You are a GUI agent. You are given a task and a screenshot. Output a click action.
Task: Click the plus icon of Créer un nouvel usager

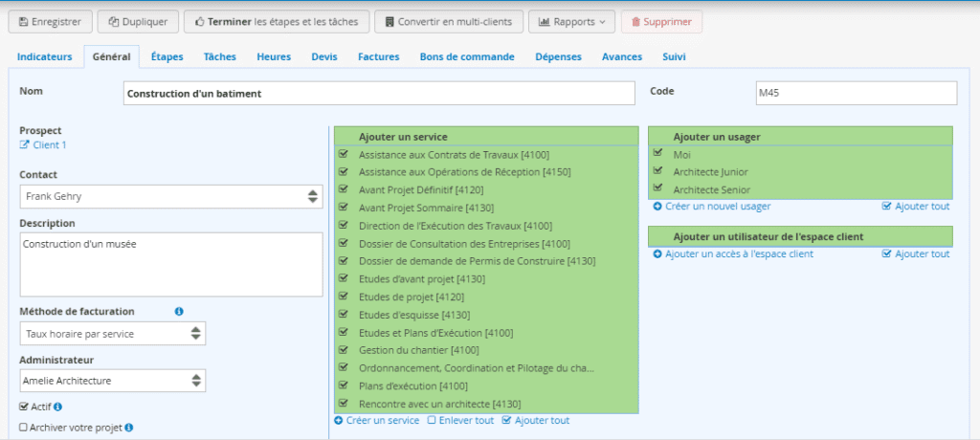657,207
